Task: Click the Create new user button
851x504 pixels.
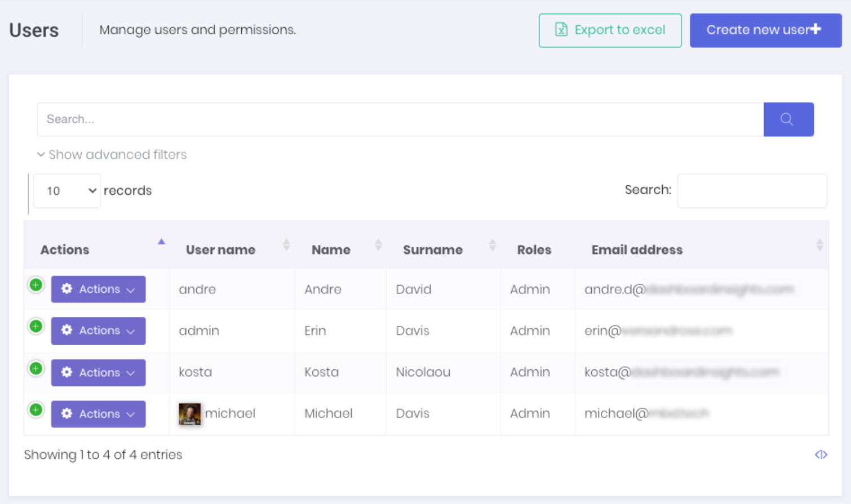Action: click(x=765, y=30)
